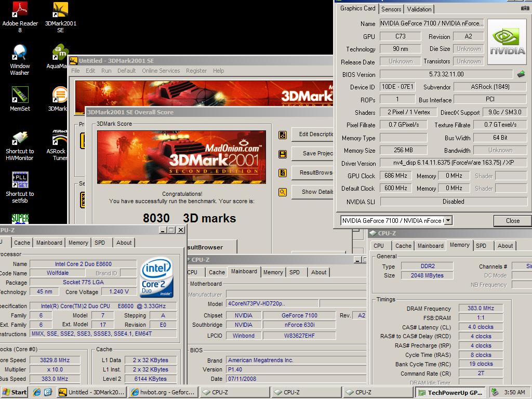Click the icon beside ResultBrowser button
532x399 pixels.
click(x=283, y=173)
